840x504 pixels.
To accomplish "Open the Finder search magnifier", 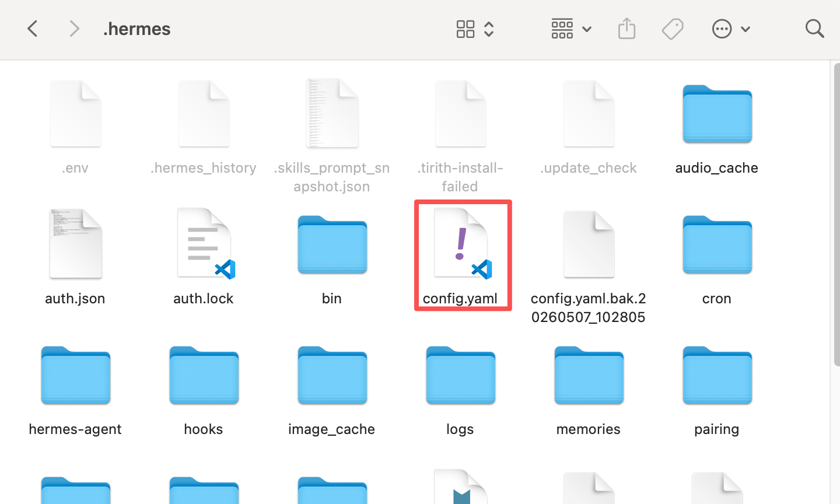I will [814, 29].
